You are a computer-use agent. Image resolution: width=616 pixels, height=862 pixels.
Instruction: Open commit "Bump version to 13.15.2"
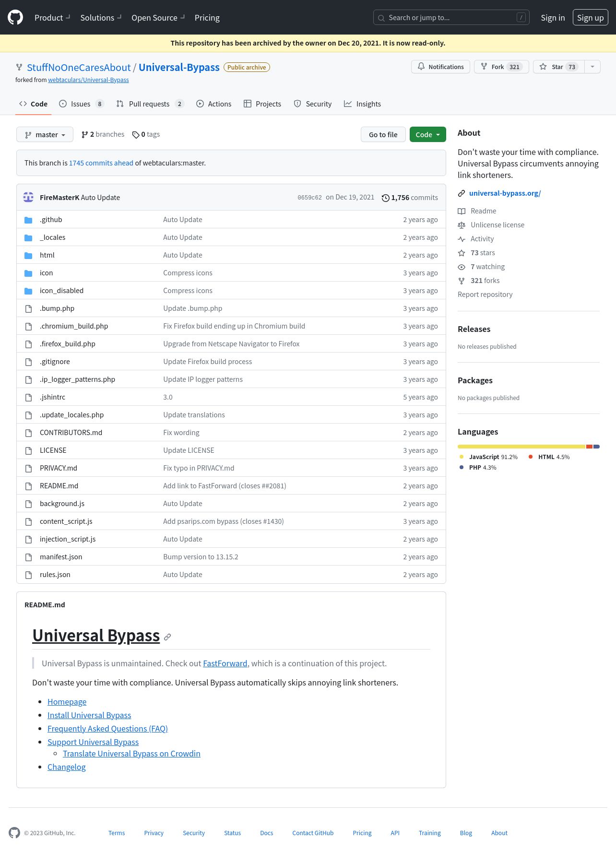pyautogui.click(x=201, y=557)
